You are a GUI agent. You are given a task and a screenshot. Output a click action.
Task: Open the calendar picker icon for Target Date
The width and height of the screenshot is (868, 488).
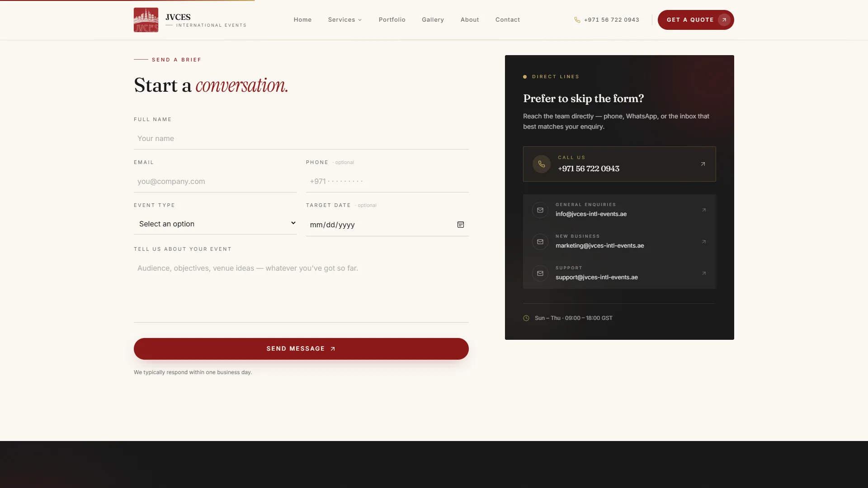461,225
